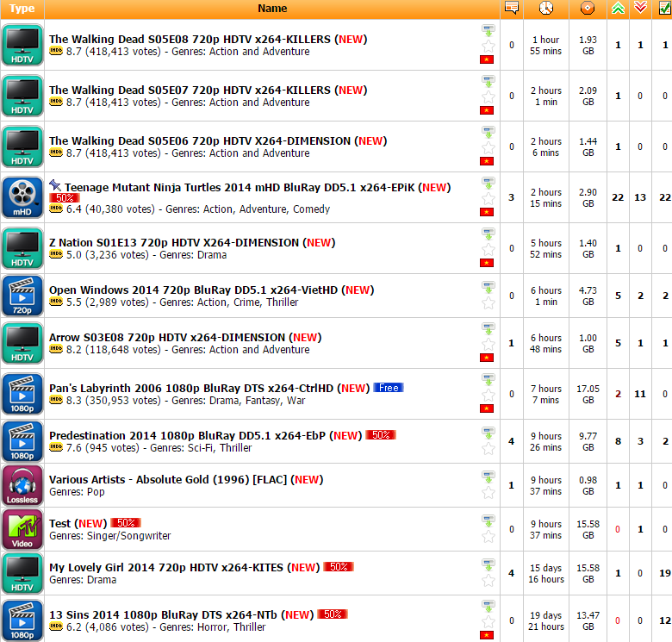Click HDTV category icon for Walking Dead S05E08
Image resolution: width=672 pixels, height=642 pixels.
tap(22, 45)
